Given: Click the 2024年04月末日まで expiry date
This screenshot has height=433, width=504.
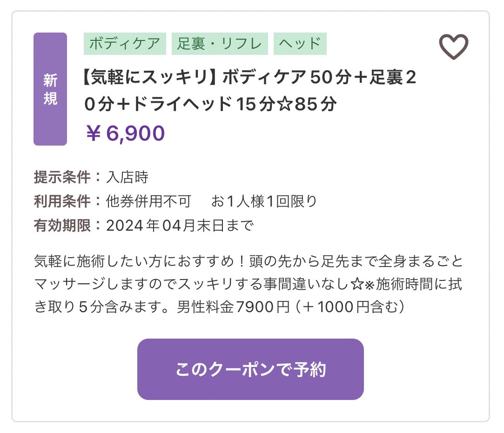Looking at the screenshot, I should pos(180,226).
